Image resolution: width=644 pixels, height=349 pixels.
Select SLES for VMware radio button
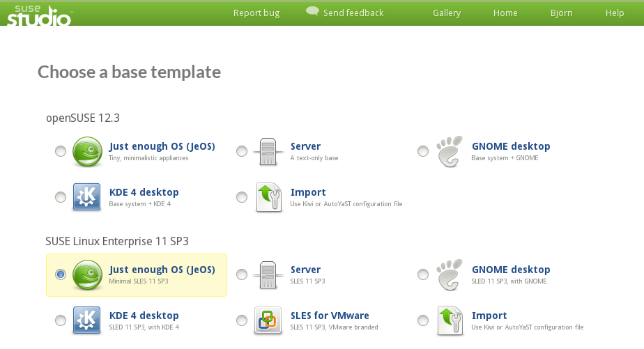point(241,320)
